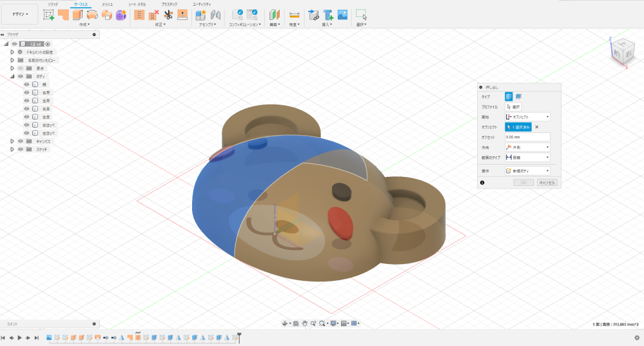Hide the 顔 body
644x346 pixels.
pyautogui.click(x=26, y=85)
